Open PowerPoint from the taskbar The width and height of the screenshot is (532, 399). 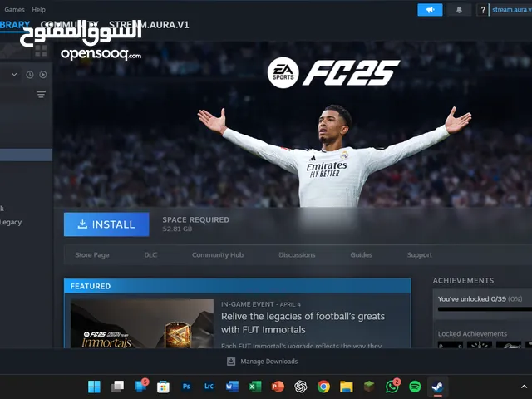coord(278,387)
